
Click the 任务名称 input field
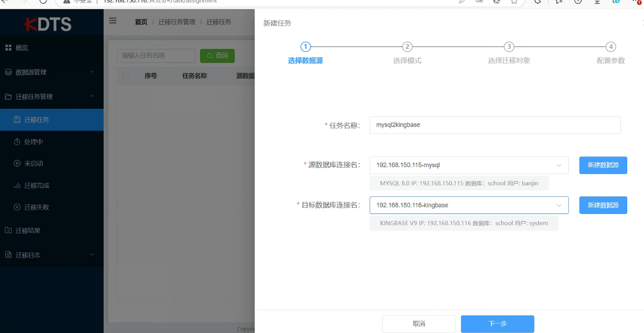495,125
